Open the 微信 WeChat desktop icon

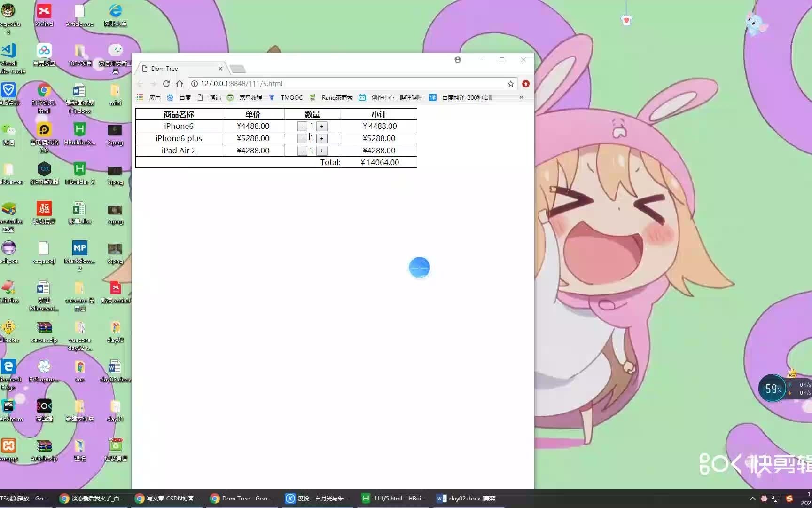click(8, 134)
